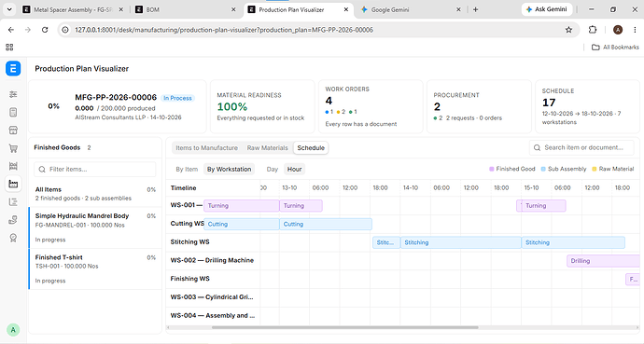
Task: Select the Items to Manufacture tab
Action: pos(206,148)
